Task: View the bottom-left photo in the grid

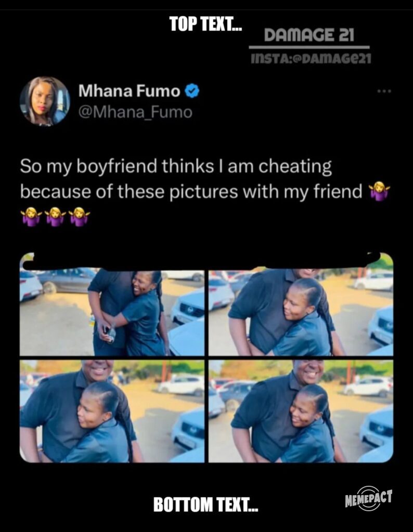Action: tap(112, 410)
